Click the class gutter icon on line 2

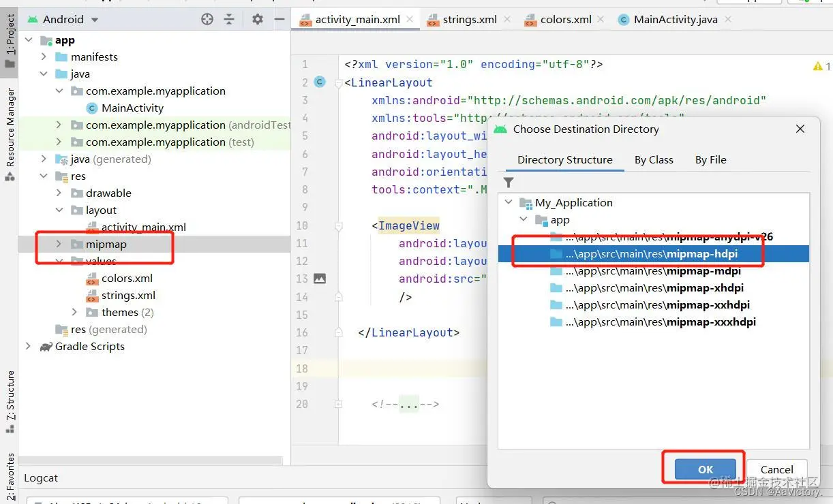pyautogui.click(x=320, y=82)
